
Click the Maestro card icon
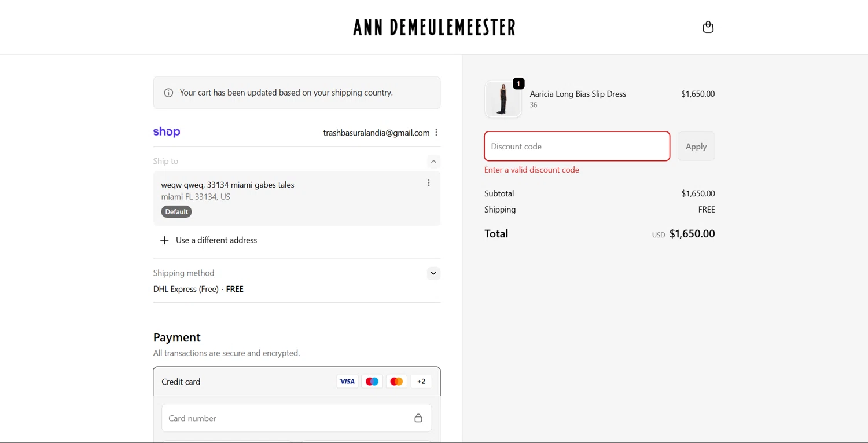point(372,382)
